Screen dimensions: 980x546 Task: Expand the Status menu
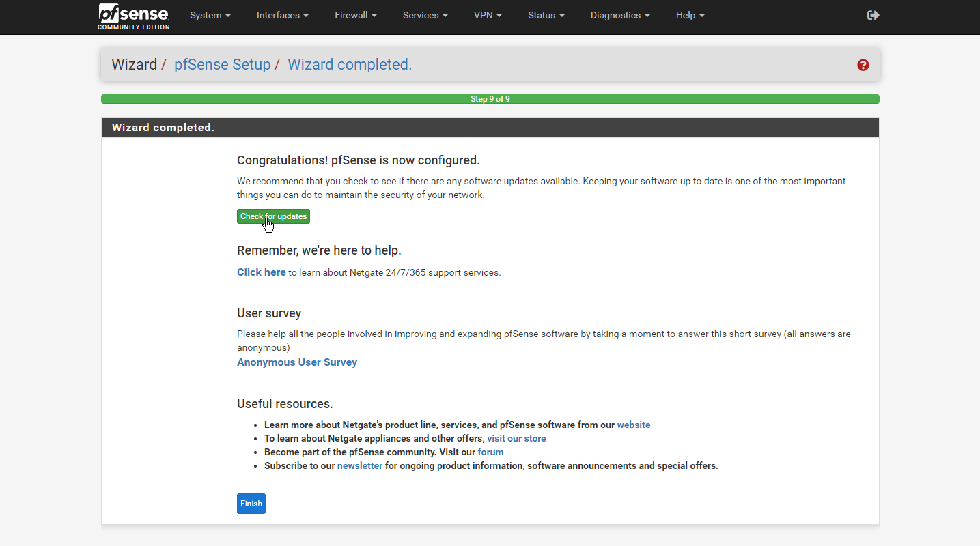[546, 15]
